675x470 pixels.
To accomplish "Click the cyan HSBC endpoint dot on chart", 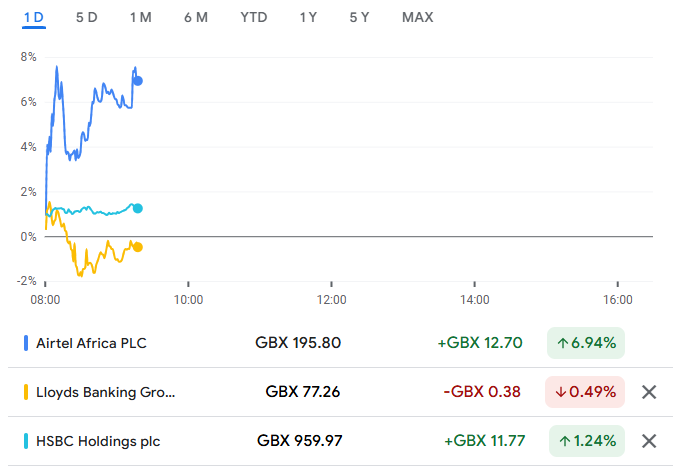I will 138,208.
